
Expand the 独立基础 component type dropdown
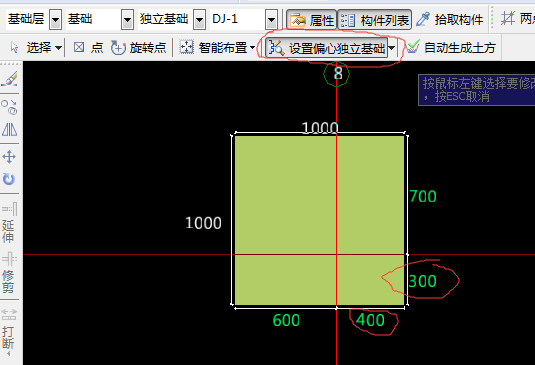click(x=200, y=20)
